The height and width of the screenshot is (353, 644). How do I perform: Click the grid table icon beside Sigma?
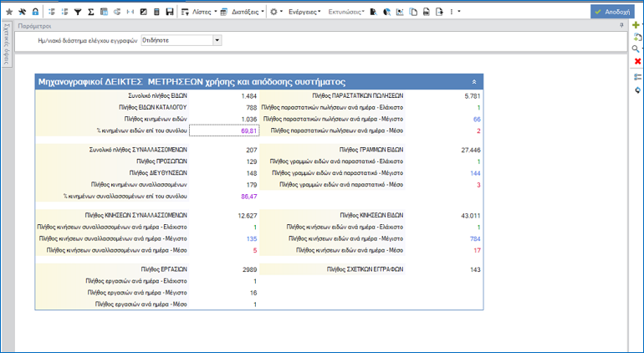point(104,12)
